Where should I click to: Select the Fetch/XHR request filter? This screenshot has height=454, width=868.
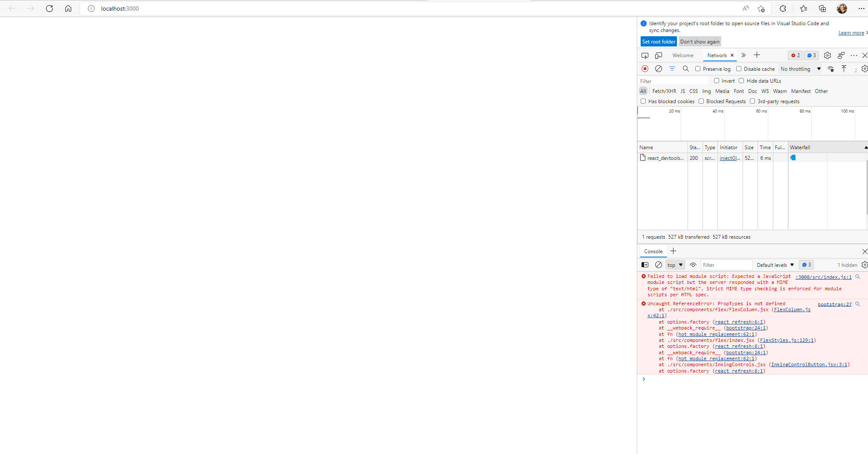coord(664,91)
